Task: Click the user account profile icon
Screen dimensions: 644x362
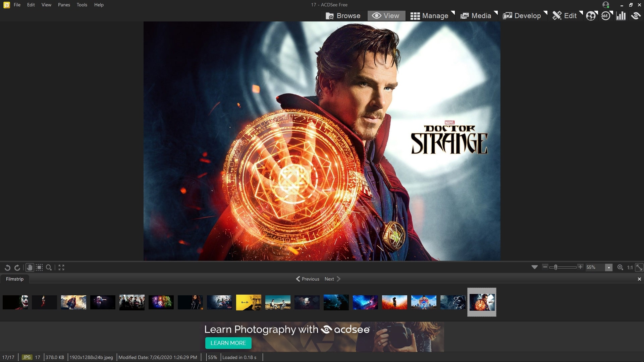Action: pos(606,5)
